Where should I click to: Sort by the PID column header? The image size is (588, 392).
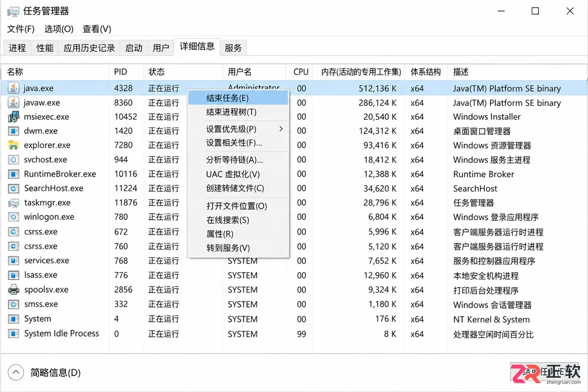pyautogui.click(x=126, y=72)
